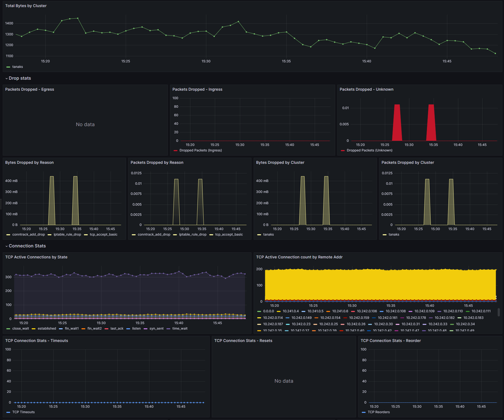Select the TCP Reorders legend entry
Image resolution: width=504 pixels, height=420 pixels.
click(378, 412)
